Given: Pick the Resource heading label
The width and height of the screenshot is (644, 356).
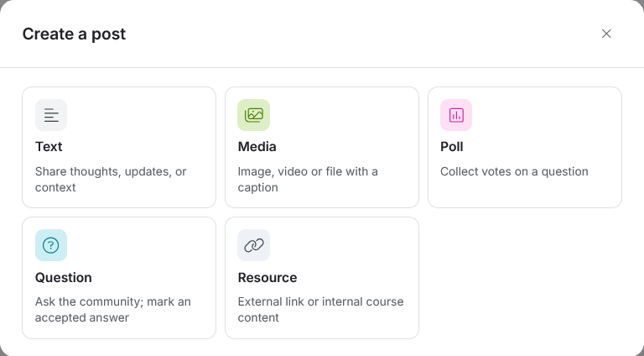Looking at the screenshot, I should click(x=267, y=277).
